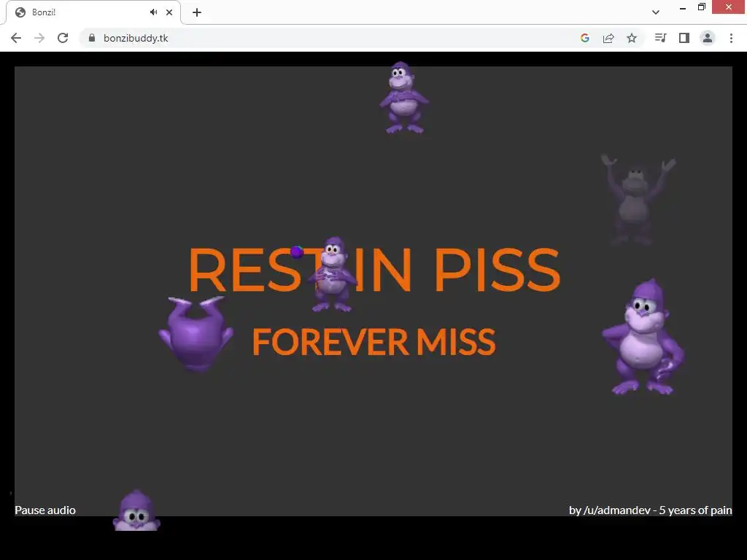The height and width of the screenshot is (560, 747).
Task: Minimize the Chrome window
Action: [683, 7]
